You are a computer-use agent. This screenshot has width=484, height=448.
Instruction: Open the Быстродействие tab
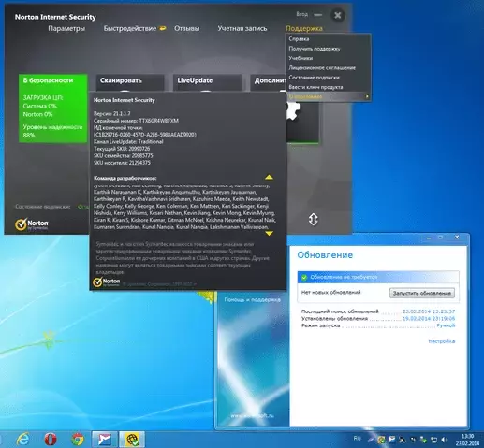tap(130, 28)
